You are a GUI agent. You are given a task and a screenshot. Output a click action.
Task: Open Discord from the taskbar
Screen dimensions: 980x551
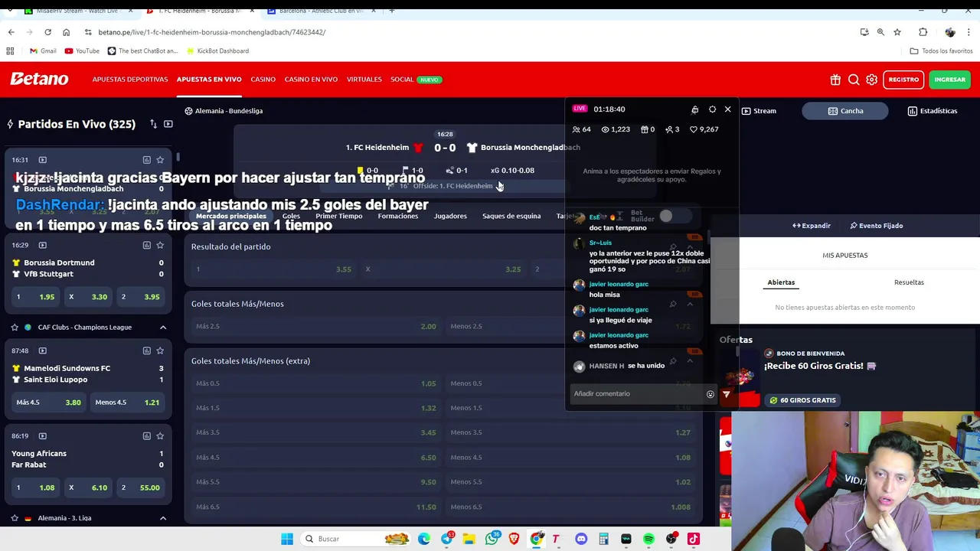[x=581, y=539]
